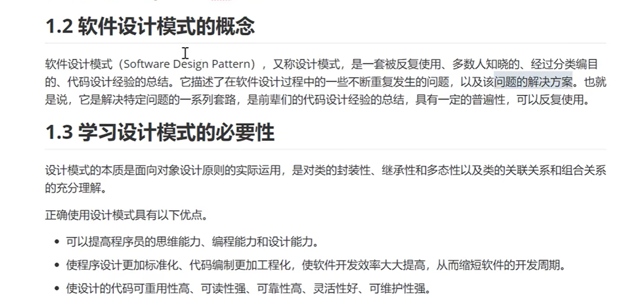Click the heading "1.2 软件设计模式的概念"

click(150, 27)
